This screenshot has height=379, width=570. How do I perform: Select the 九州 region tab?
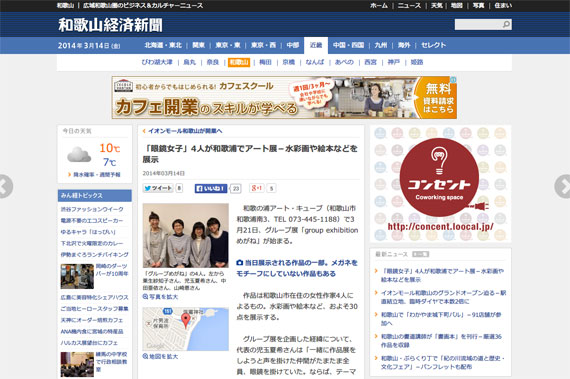pyautogui.click(x=381, y=45)
